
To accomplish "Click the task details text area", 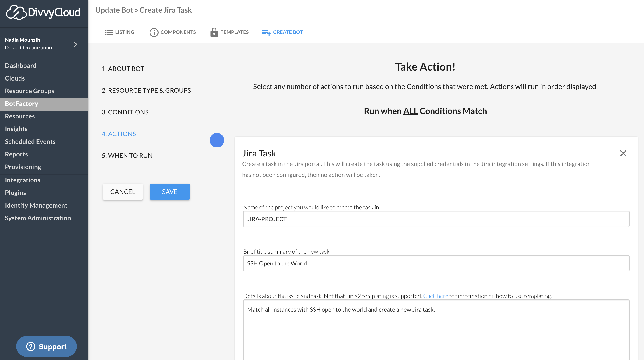I will [x=436, y=330].
